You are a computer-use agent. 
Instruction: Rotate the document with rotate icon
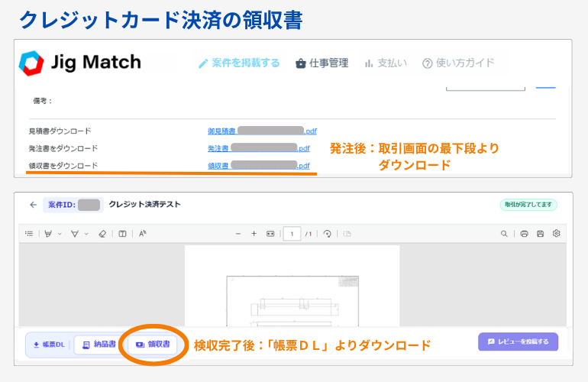pos(328,234)
